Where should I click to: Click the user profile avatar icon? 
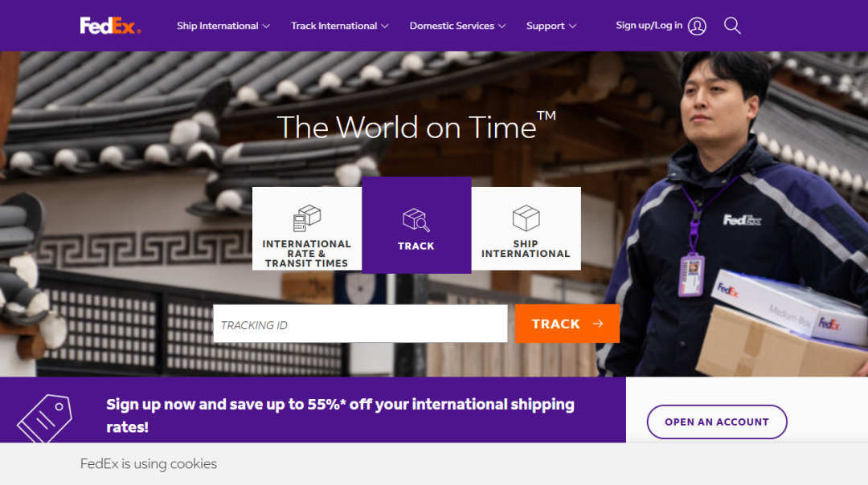[697, 26]
